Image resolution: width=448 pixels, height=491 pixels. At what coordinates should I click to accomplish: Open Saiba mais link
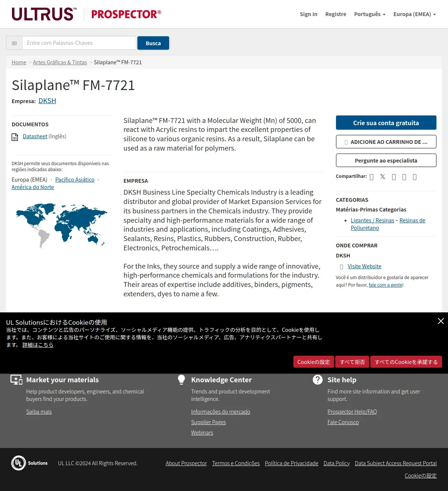(x=39, y=412)
